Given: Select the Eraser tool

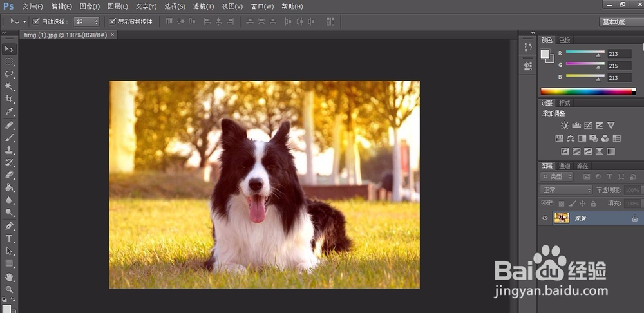Looking at the screenshot, I should click(9, 175).
